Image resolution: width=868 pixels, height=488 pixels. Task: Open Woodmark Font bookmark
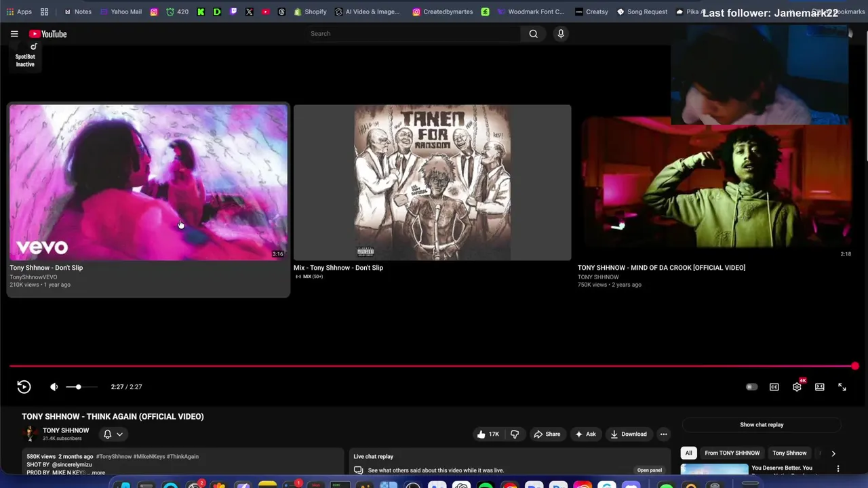[531, 12]
